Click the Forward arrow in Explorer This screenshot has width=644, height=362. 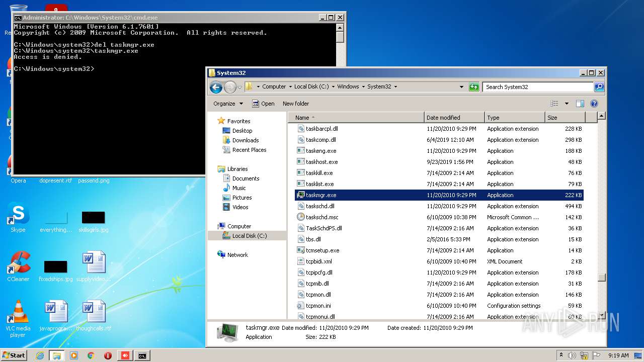point(230,87)
